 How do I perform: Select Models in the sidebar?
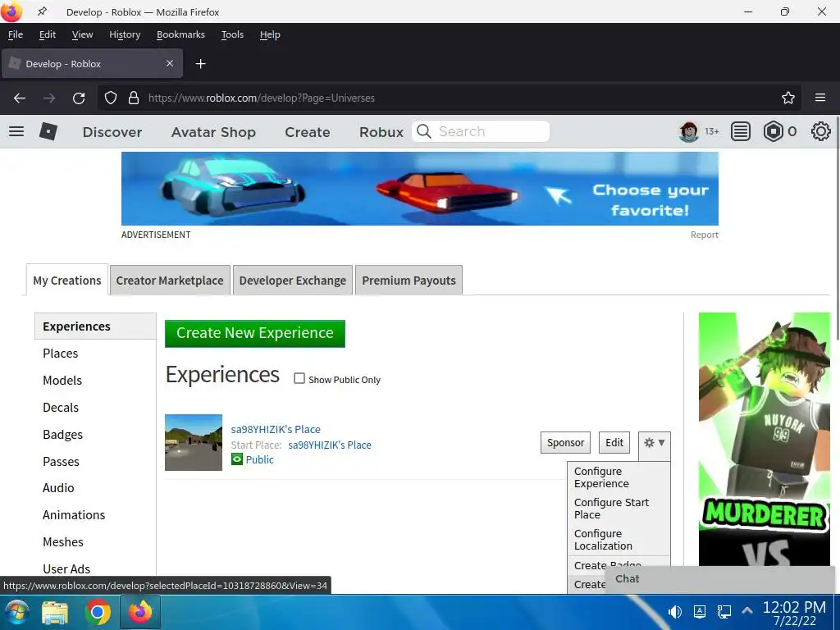click(62, 381)
